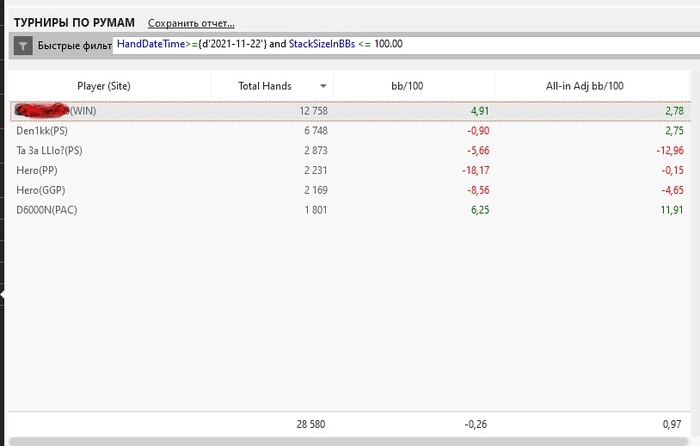Image resolution: width=700 pixels, height=446 pixels.
Task: Click the -0,15 All-in Adj value
Action: [672, 170]
